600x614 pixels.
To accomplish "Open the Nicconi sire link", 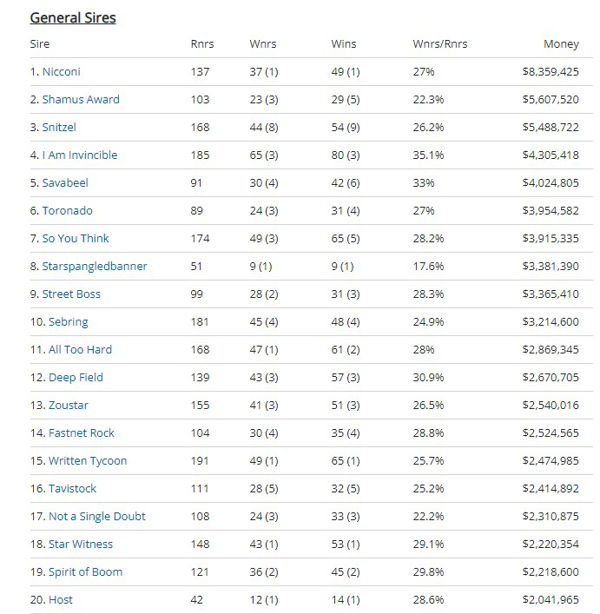I will [63, 72].
